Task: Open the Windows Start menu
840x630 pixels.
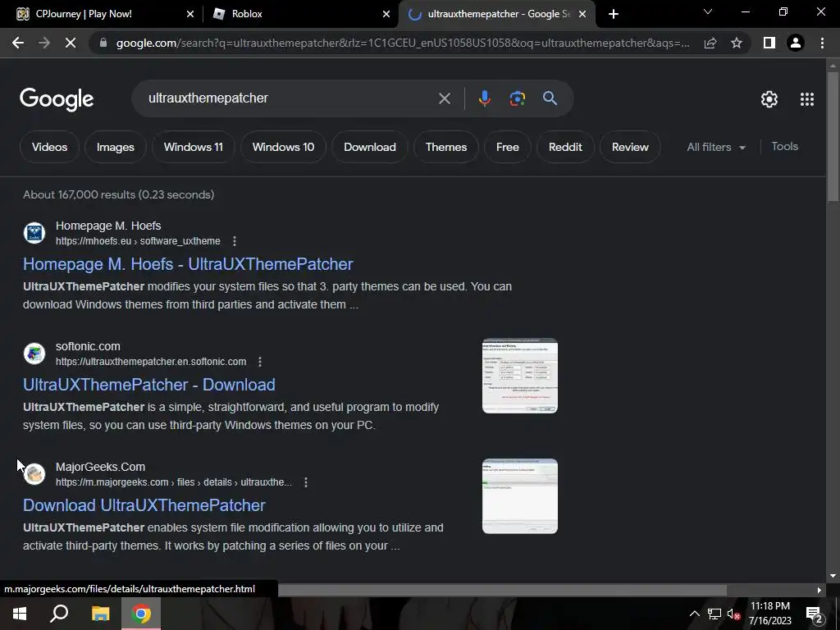Action: [x=20, y=614]
